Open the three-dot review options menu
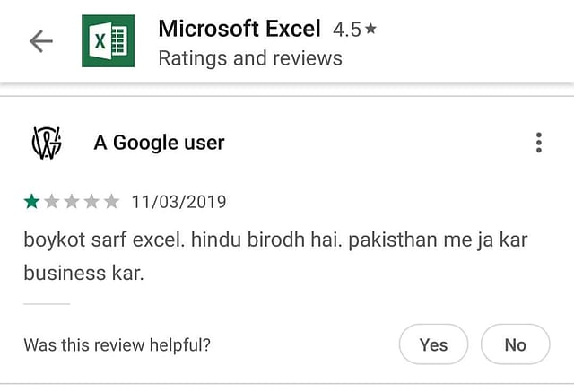This screenshot has width=574, height=392. pos(538,143)
